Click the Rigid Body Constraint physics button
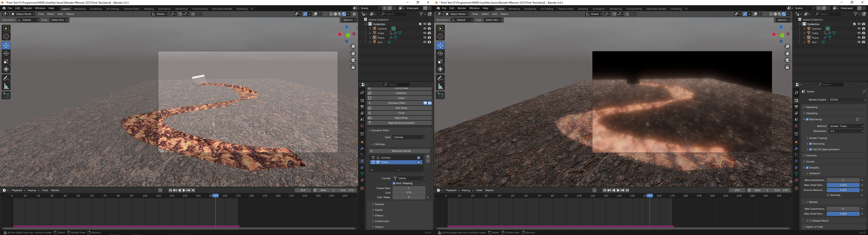This screenshot has width=868, height=235. (401, 123)
